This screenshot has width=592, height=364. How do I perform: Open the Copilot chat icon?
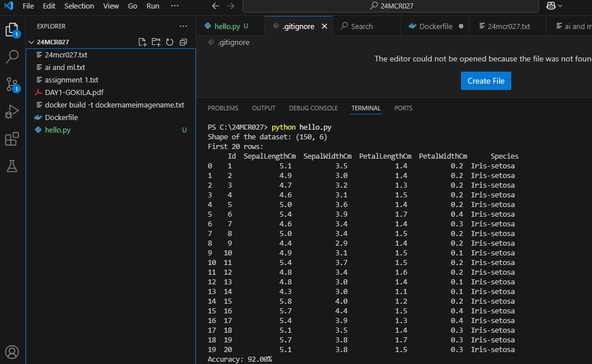[551, 6]
